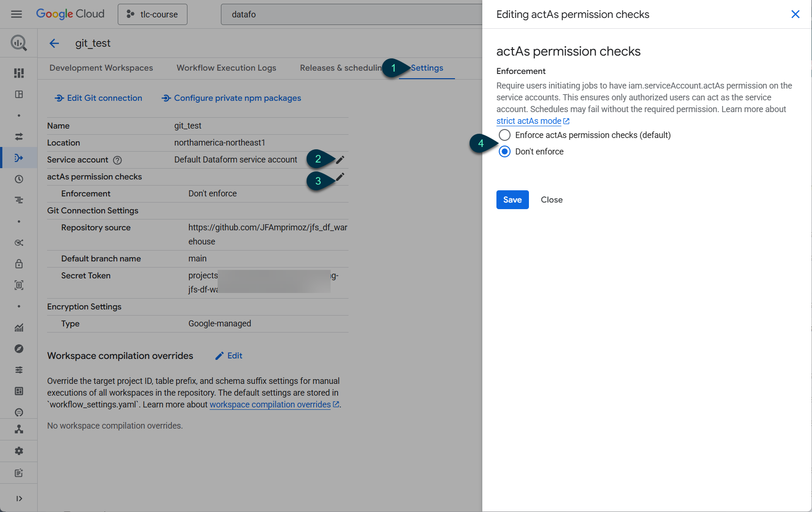Select Enforce actAs permission checks (default)
The height and width of the screenshot is (512, 812).
point(504,135)
